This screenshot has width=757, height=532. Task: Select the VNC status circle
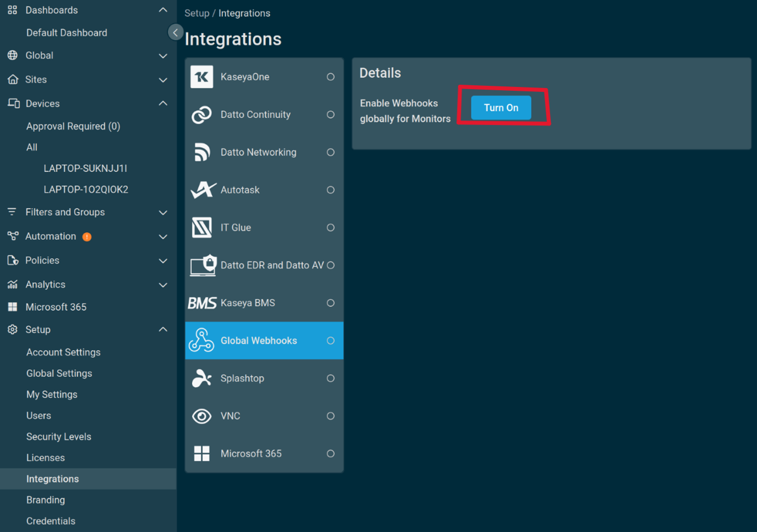click(x=330, y=416)
